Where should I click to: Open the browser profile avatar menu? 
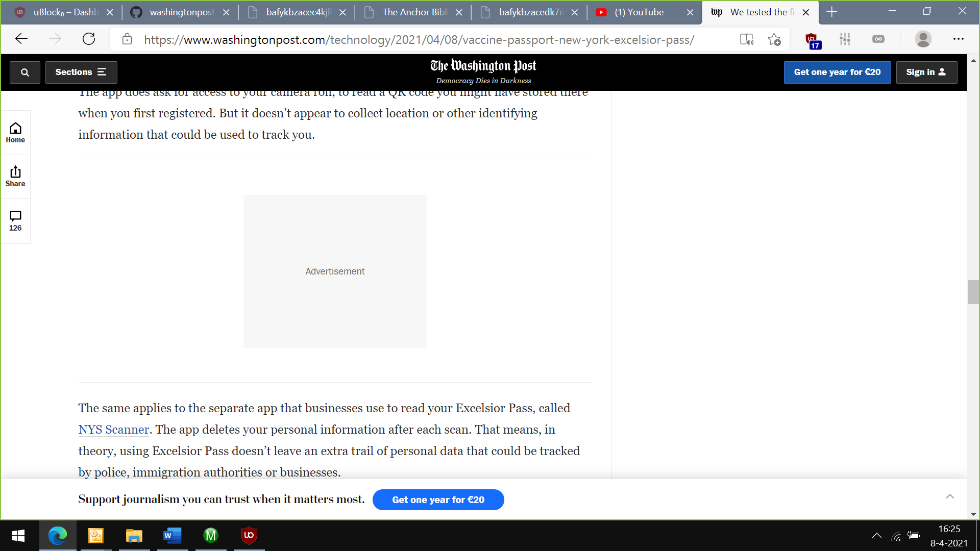(x=923, y=39)
